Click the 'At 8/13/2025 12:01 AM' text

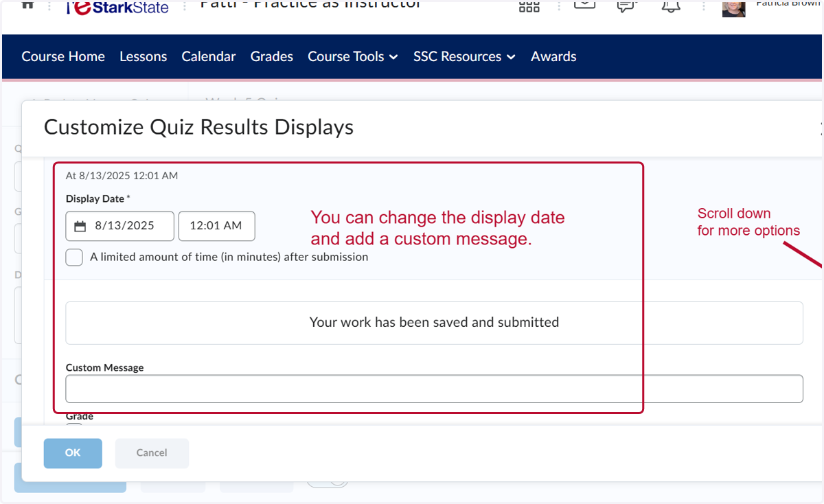[x=122, y=176]
